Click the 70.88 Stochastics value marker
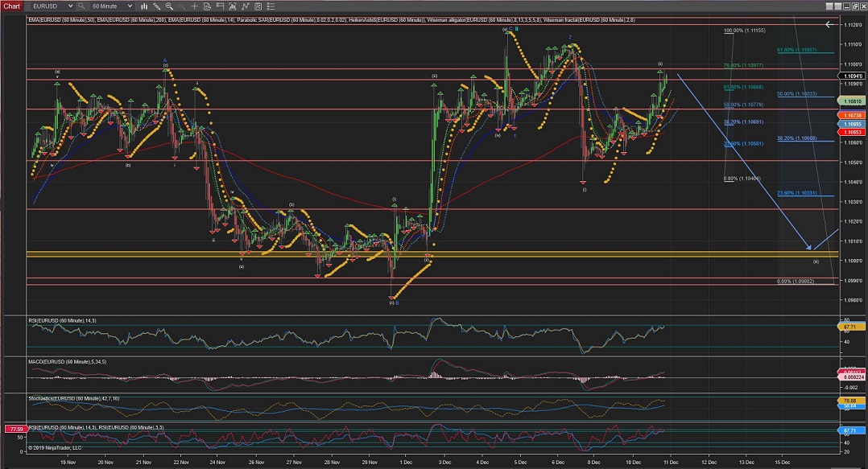Screen dimensions: 868x469 coord(849,401)
